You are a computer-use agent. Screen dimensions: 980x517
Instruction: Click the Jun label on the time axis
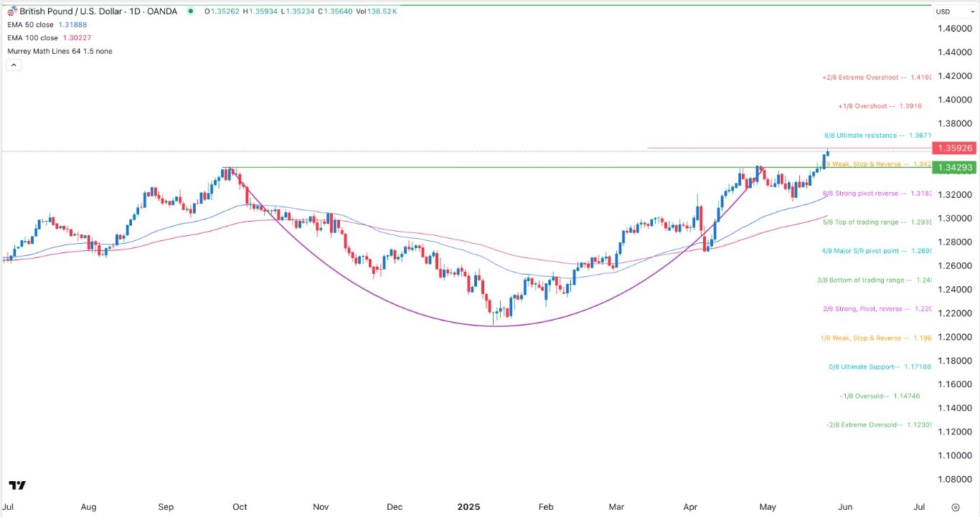coord(844,506)
